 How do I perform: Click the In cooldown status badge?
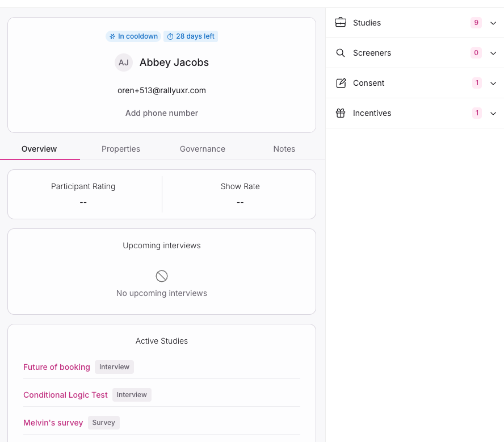[133, 36]
